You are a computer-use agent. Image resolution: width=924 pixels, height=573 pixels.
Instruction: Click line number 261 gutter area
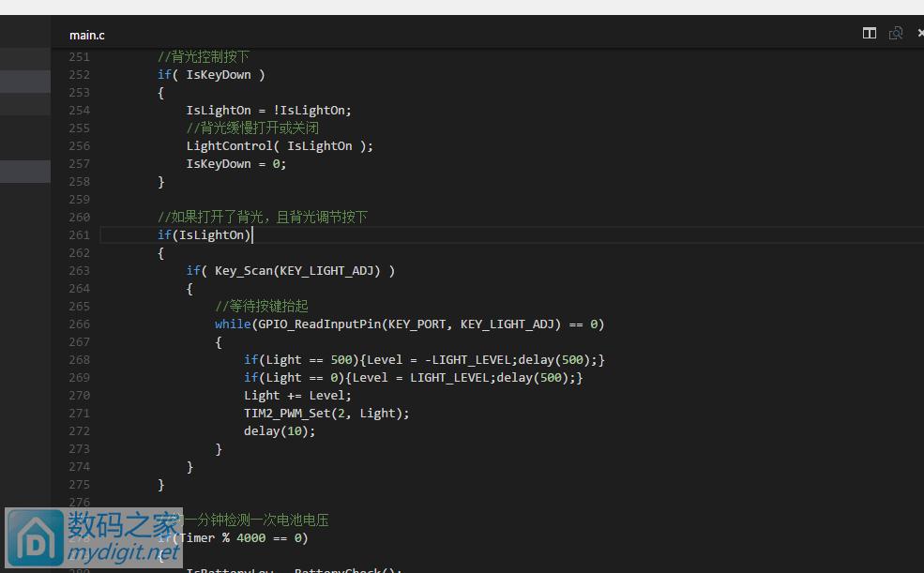pyautogui.click(x=79, y=234)
